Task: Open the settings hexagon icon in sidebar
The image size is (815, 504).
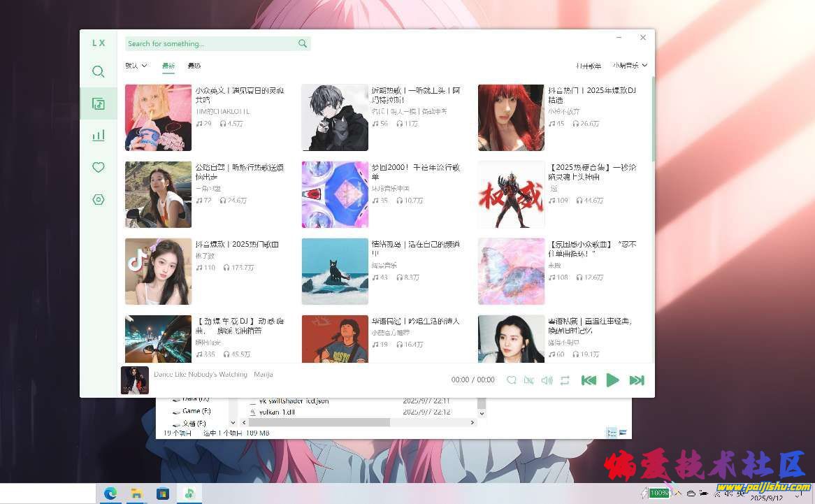Action: pos(99,199)
